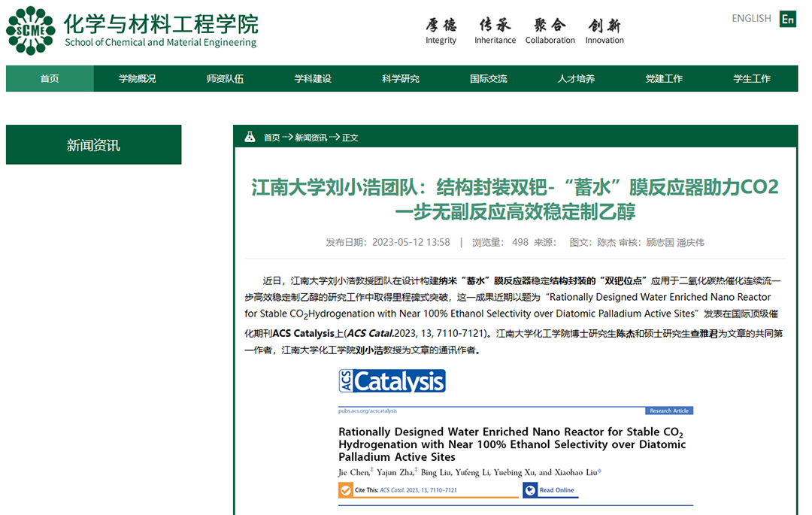Click School of Chemical and Material Engineering subtitle
The image size is (812, 515).
[x=161, y=42]
